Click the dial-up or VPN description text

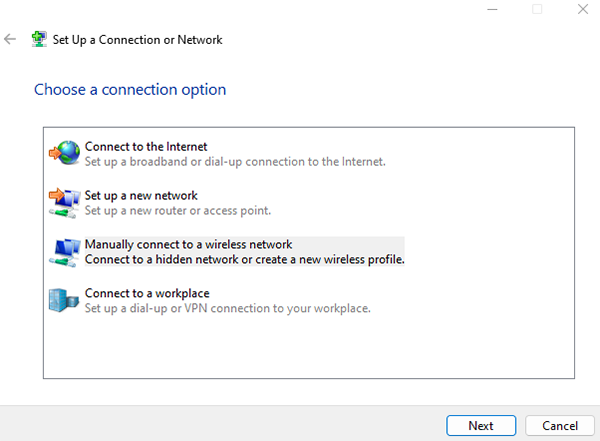click(228, 308)
